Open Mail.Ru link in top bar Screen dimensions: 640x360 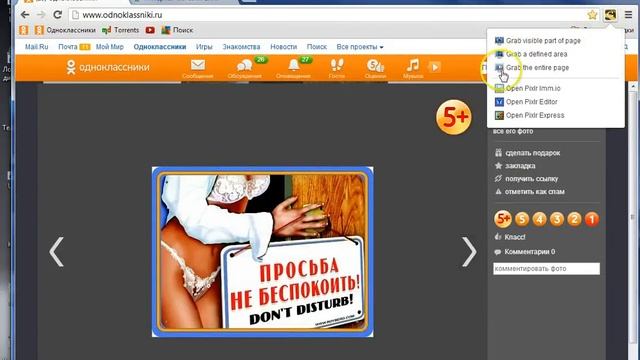[37, 47]
